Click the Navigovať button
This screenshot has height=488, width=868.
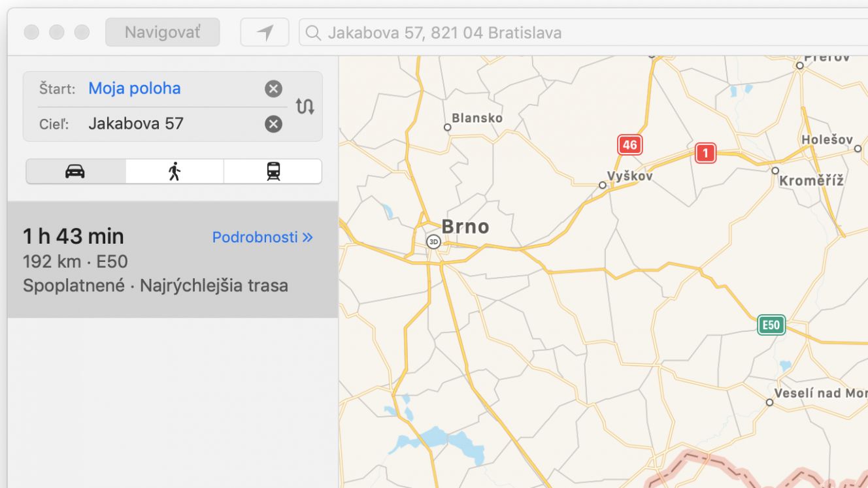(163, 32)
